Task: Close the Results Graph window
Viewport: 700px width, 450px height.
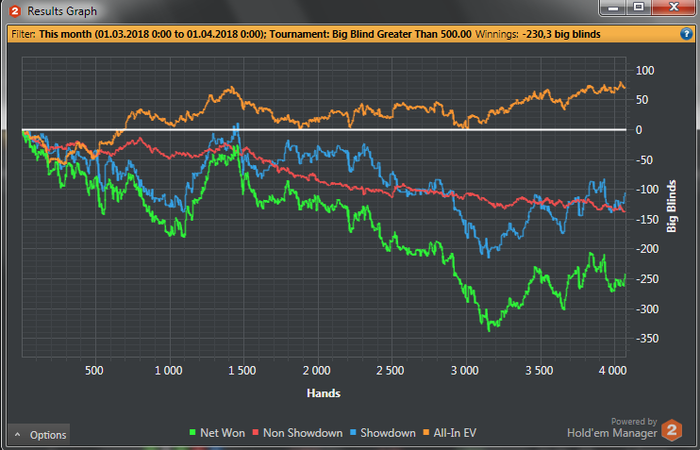Action: pos(674,8)
